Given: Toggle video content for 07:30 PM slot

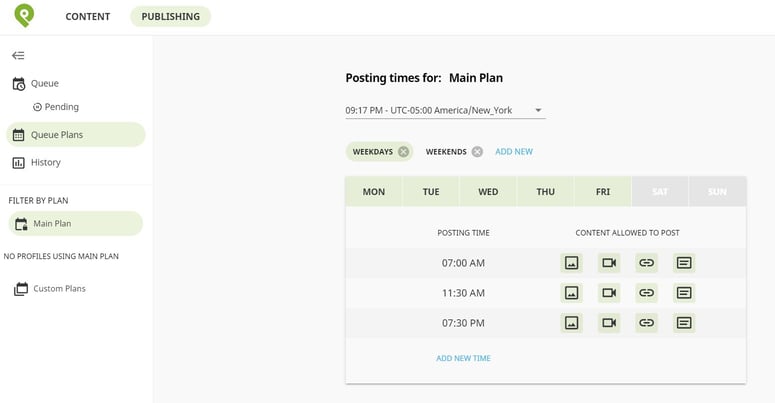Looking at the screenshot, I should pos(609,322).
